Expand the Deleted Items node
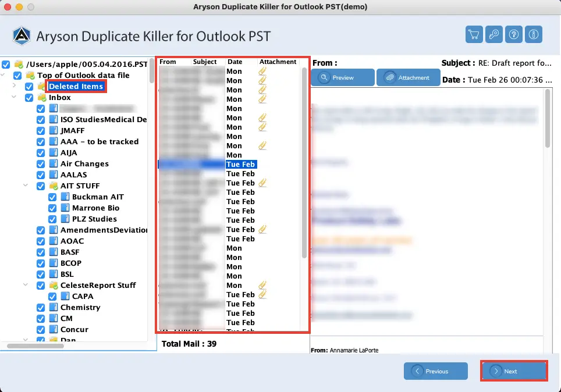This screenshot has height=392, width=561. [15, 85]
